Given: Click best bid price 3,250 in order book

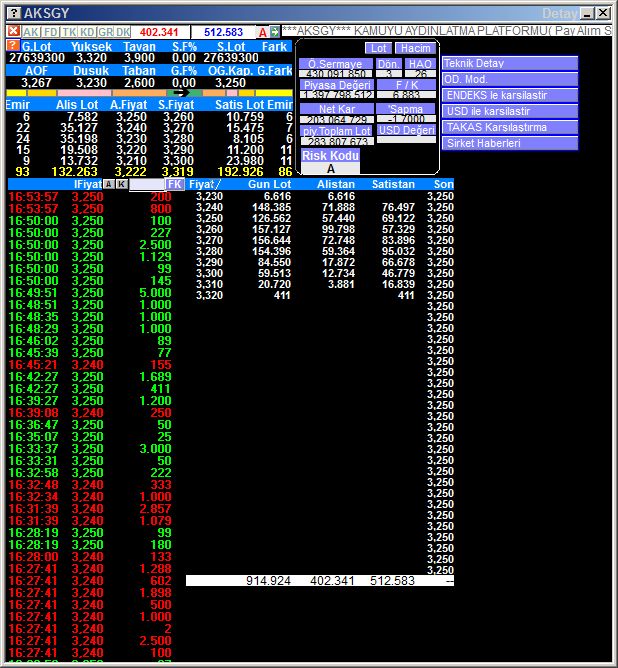Looking at the screenshot, I should click(131, 117).
